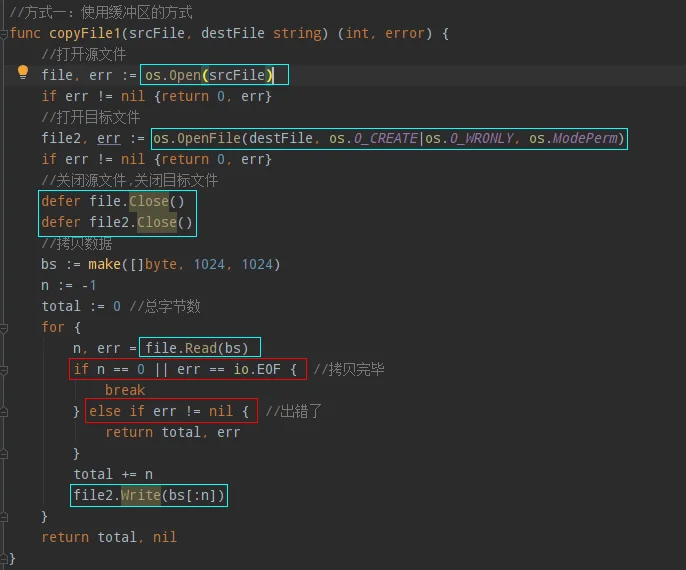Click the Write method in file2.Write
Viewport: 686px width, 570px height.
pos(140,495)
